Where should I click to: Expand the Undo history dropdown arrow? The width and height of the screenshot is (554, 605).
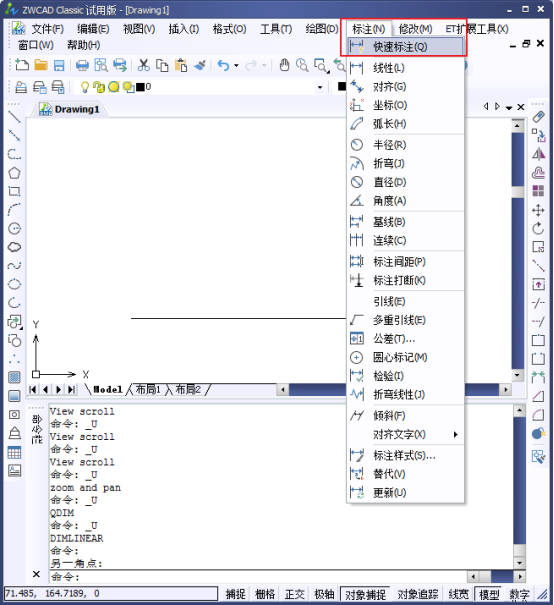point(236,66)
